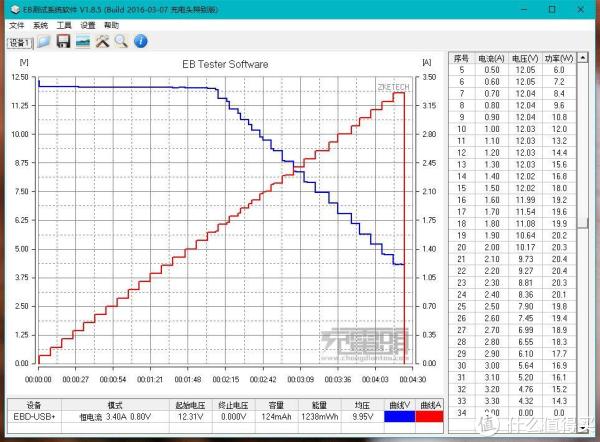Click power value 20.4 in row 21

[559, 259]
